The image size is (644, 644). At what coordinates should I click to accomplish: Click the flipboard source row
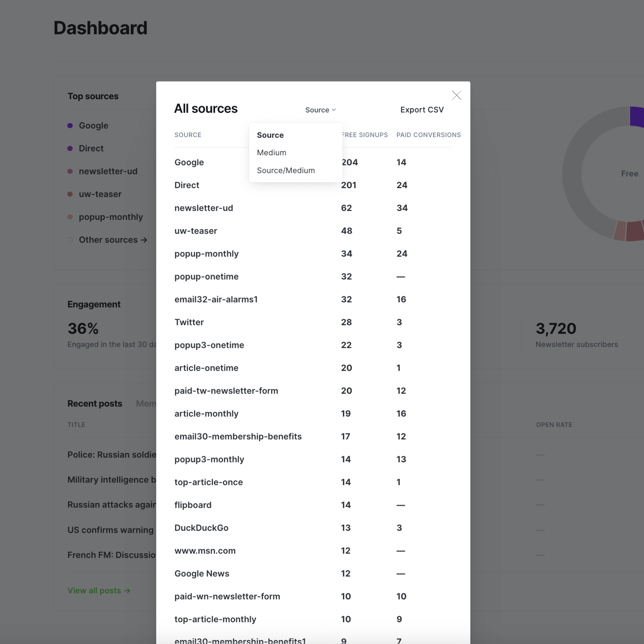coord(193,505)
